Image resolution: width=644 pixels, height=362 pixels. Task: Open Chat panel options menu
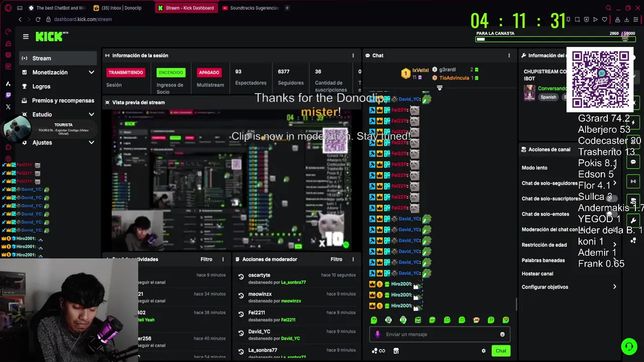pyautogui.click(x=509, y=55)
